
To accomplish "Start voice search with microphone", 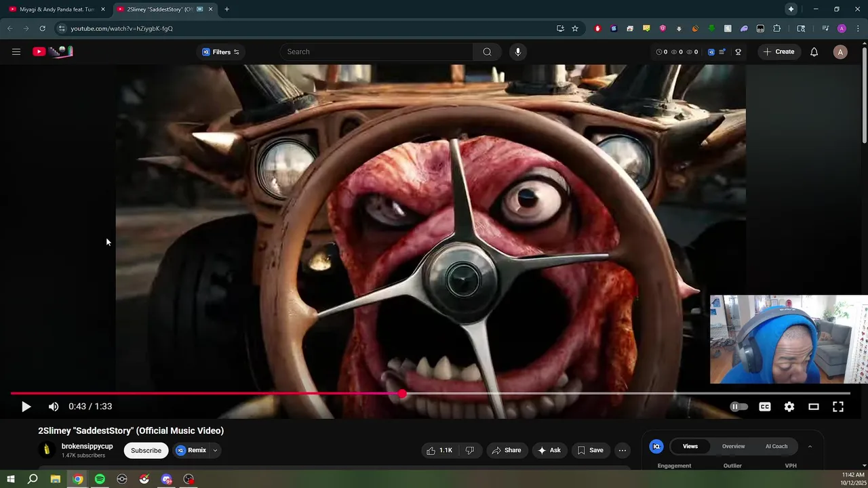I will (517, 52).
